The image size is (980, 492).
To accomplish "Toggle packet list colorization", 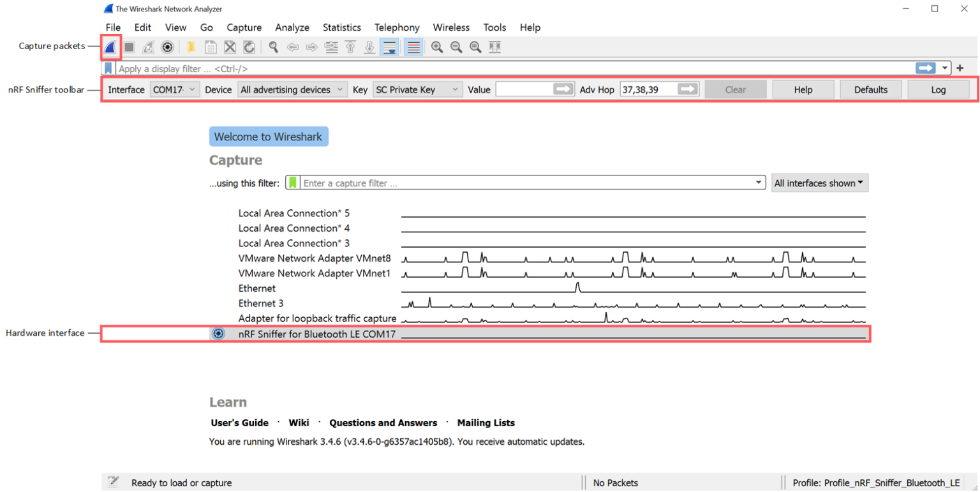I will coord(413,47).
